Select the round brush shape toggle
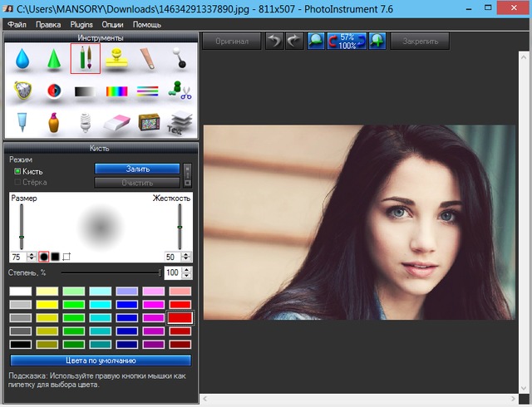Viewport: 532px width, 407px height. (43, 257)
